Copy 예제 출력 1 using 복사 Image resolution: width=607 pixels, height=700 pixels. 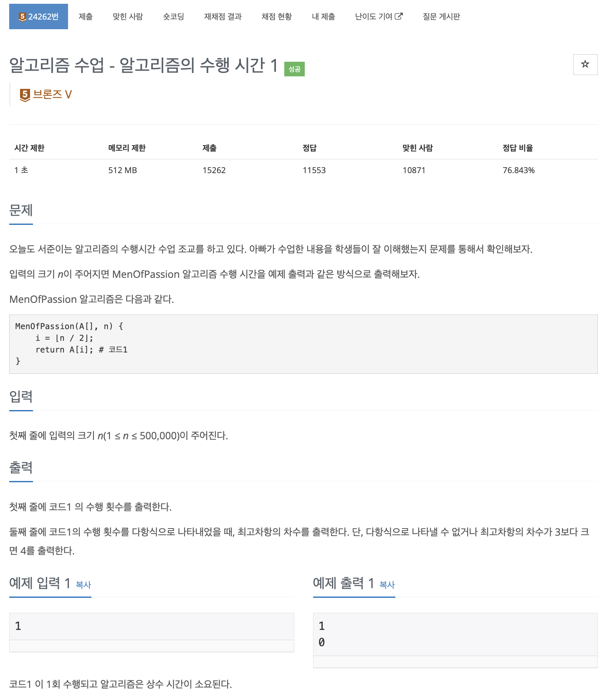click(386, 585)
